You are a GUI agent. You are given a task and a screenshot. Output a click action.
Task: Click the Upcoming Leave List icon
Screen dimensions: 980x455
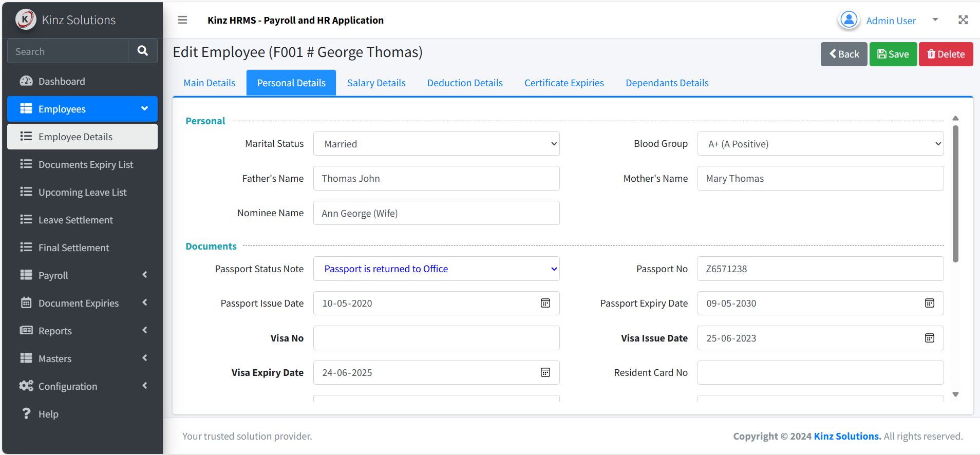[26, 192]
